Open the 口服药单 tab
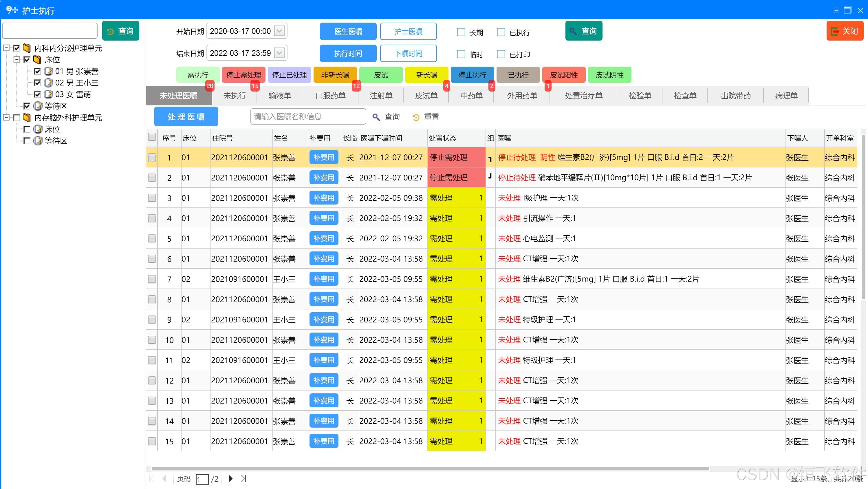This screenshot has width=868, height=489. coord(330,96)
